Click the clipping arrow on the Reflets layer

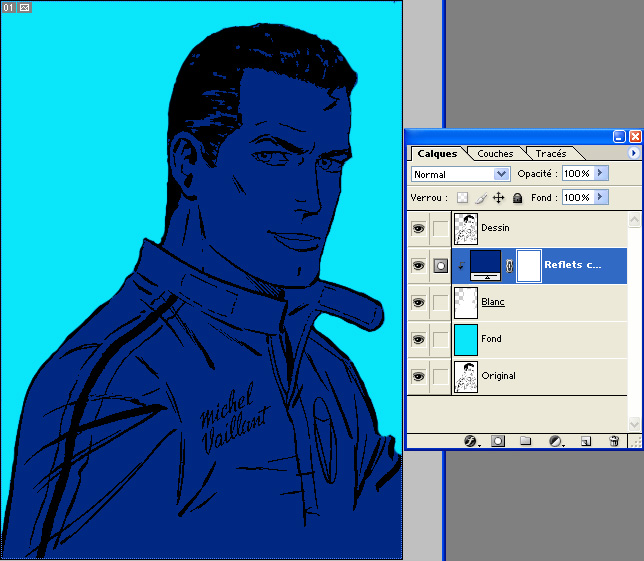point(461,266)
